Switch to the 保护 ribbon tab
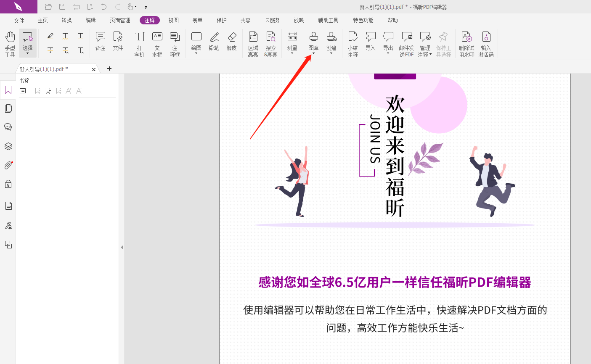The width and height of the screenshot is (591, 364). point(221,20)
